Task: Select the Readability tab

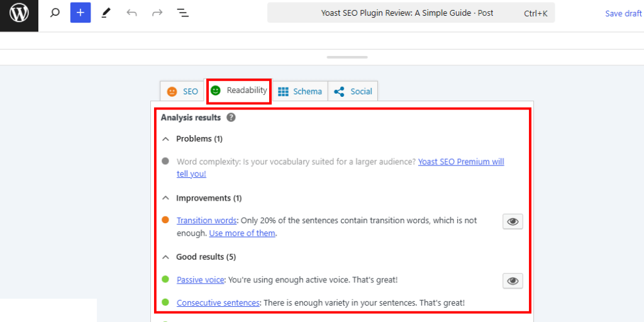Action: (238, 91)
